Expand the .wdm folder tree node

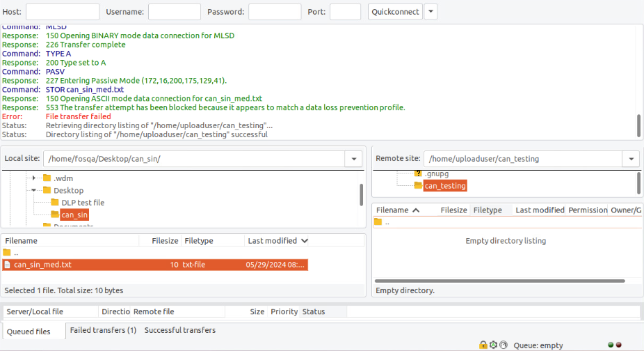click(x=33, y=178)
